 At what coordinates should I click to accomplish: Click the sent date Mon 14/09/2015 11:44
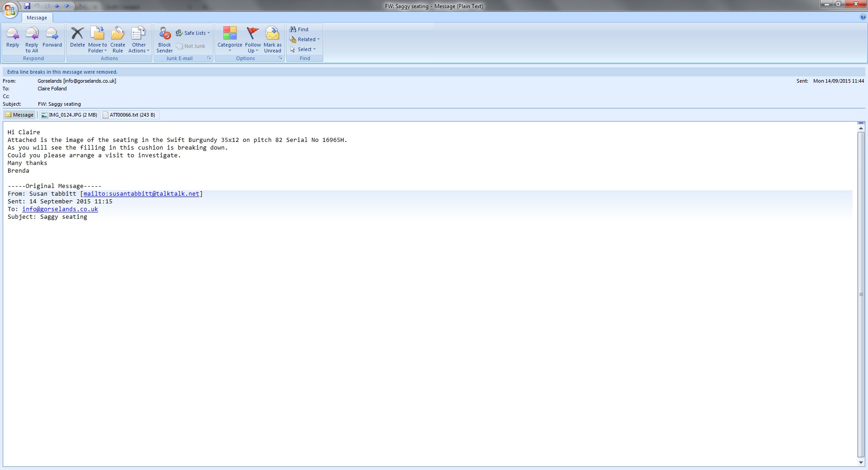tap(839, 81)
